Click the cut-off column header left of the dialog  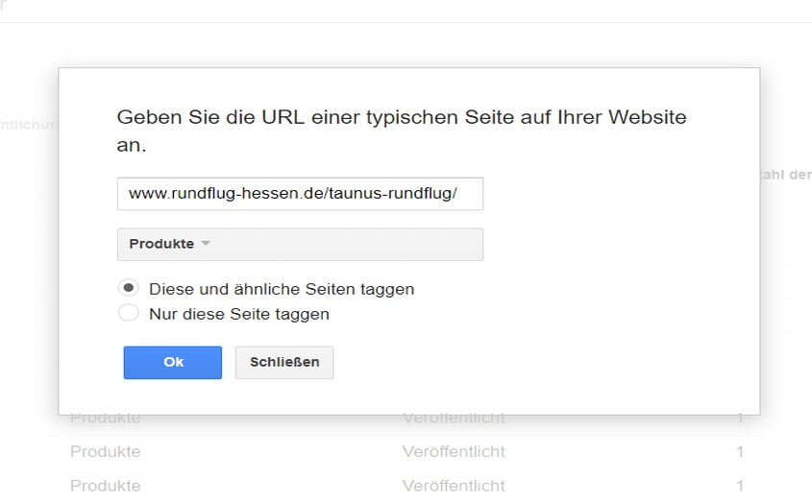29,124
